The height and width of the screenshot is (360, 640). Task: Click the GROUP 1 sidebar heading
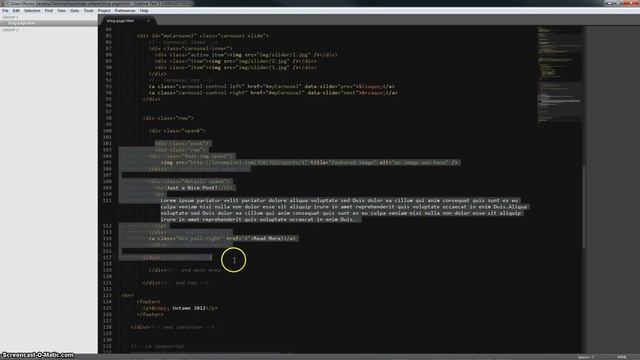(11, 18)
